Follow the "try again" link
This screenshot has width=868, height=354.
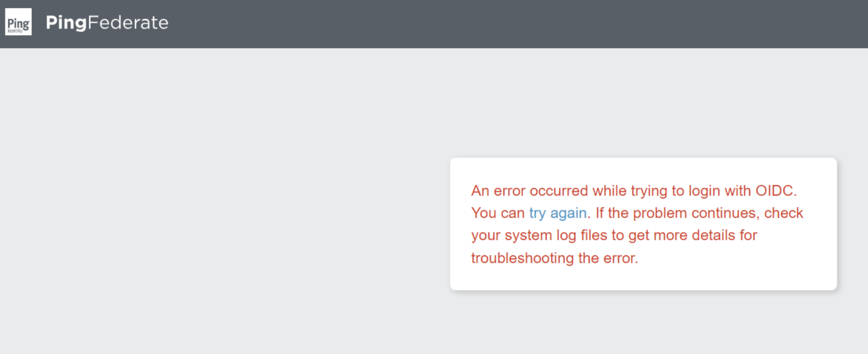[x=557, y=213]
